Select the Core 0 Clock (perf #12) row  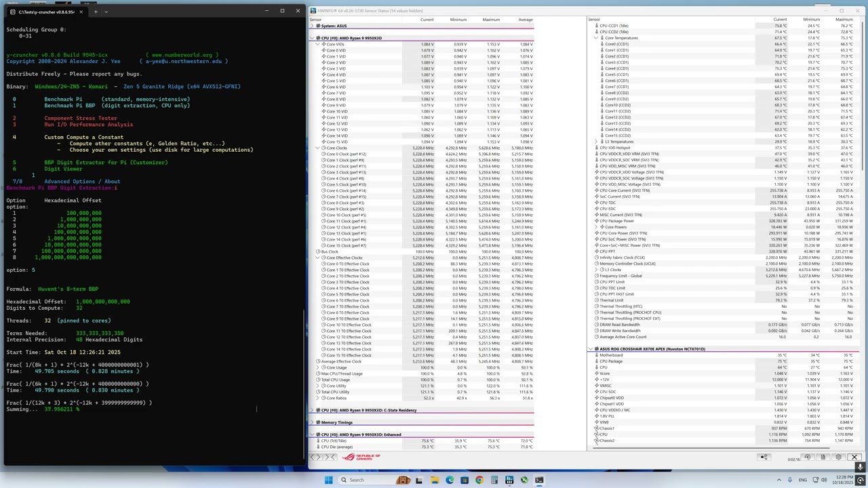(x=422, y=154)
